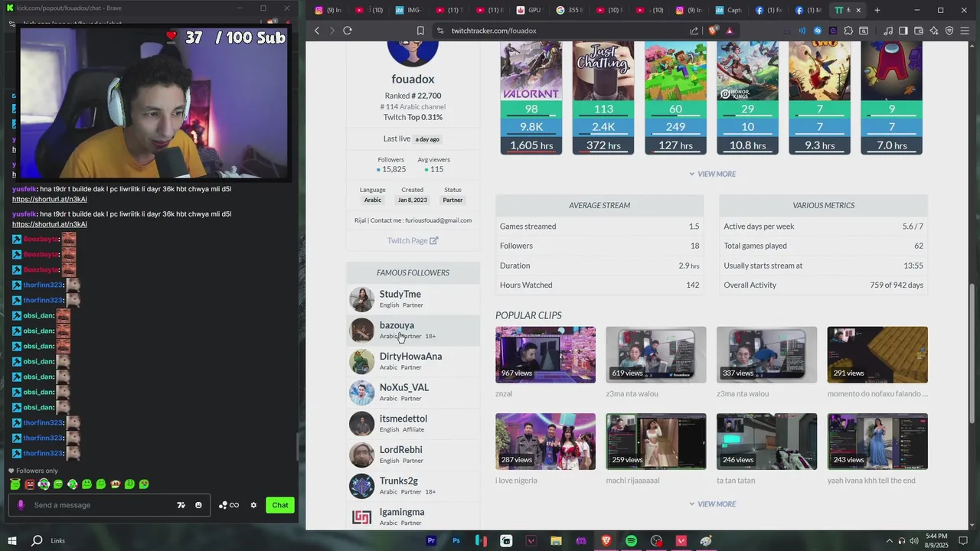Open chat settings gear icon

253,505
